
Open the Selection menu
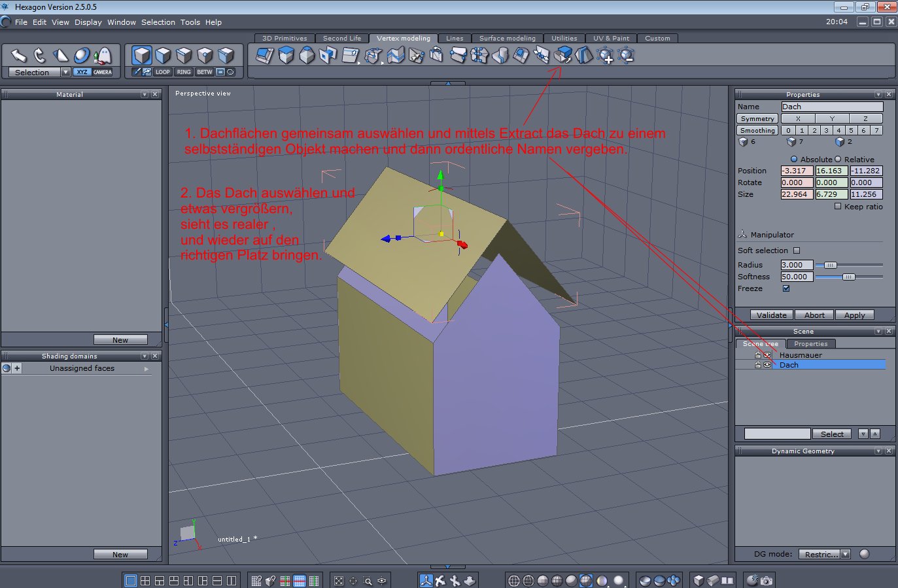click(x=158, y=22)
